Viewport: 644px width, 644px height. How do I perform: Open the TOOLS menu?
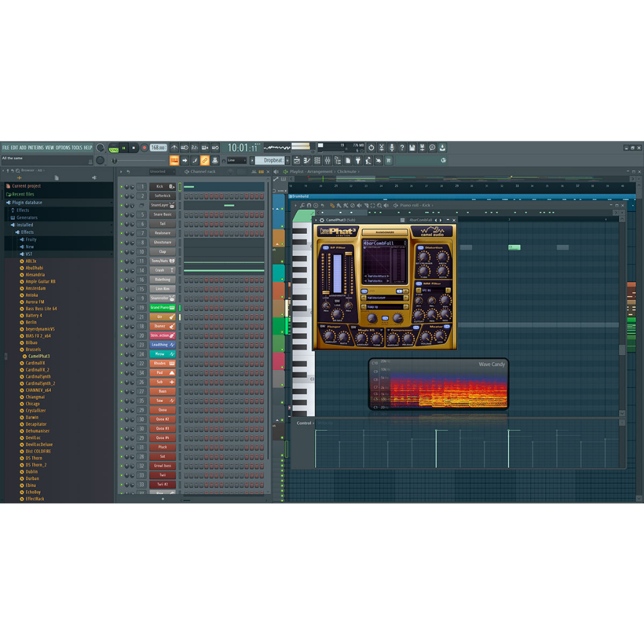coord(77,147)
